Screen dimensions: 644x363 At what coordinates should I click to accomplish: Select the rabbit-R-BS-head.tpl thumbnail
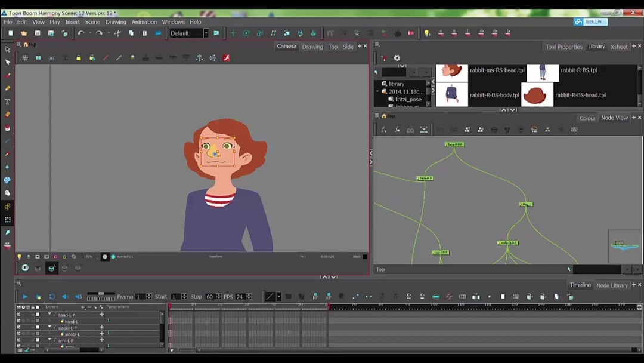click(x=537, y=94)
